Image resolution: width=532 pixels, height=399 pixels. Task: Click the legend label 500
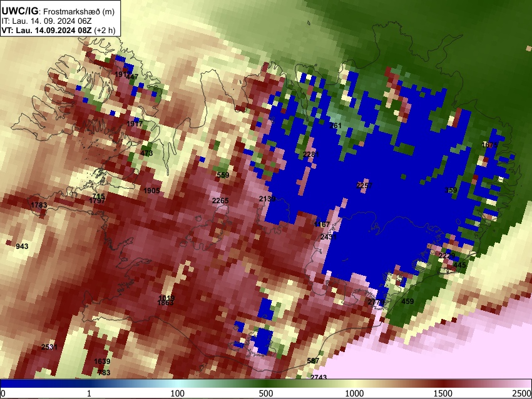(266, 393)
